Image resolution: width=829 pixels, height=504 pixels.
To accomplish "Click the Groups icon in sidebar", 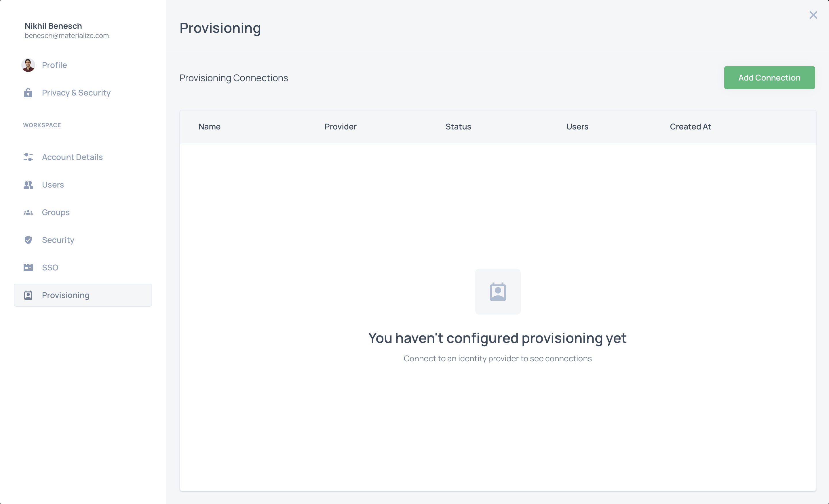I will [28, 212].
